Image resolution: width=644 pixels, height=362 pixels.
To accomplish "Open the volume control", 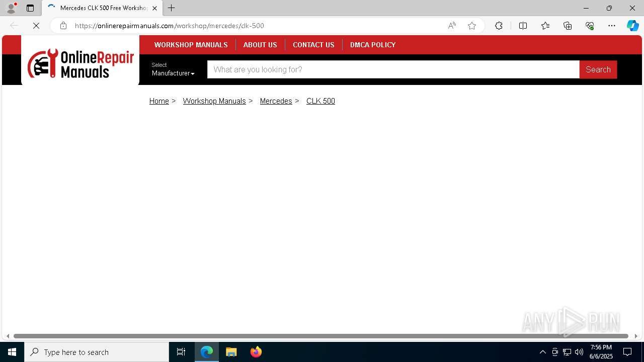I will pyautogui.click(x=579, y=352).
